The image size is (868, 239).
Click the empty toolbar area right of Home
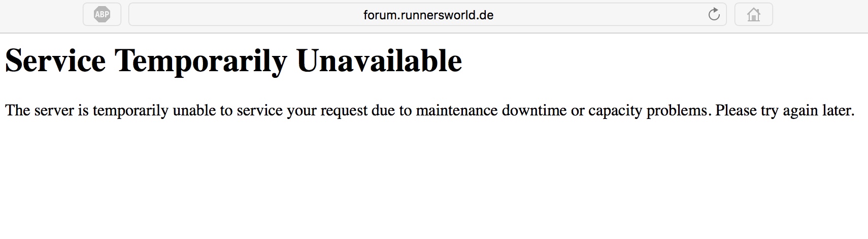pos(820,14)
